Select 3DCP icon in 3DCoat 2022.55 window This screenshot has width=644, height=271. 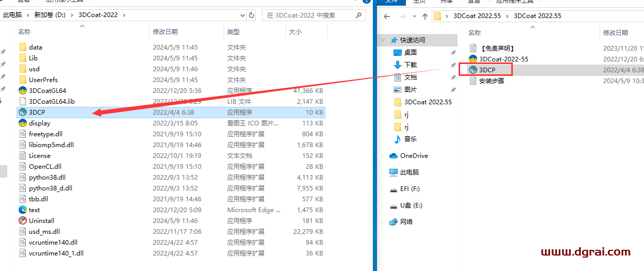473,70
